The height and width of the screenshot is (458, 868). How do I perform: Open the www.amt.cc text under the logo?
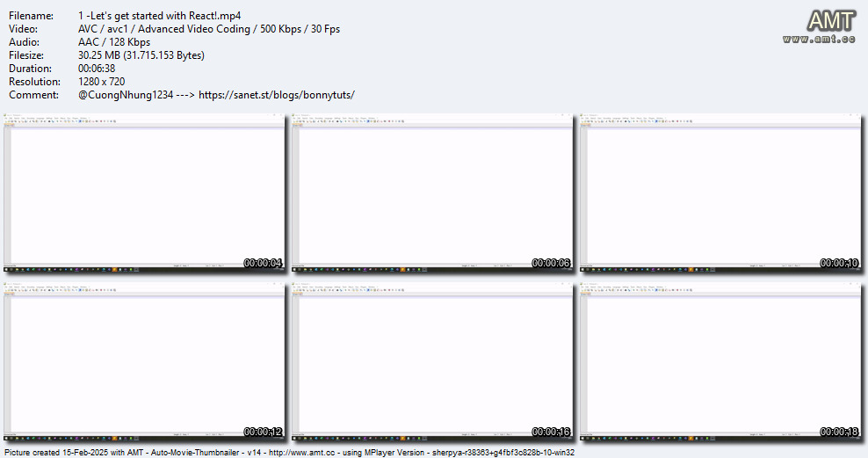pos(819,39)
